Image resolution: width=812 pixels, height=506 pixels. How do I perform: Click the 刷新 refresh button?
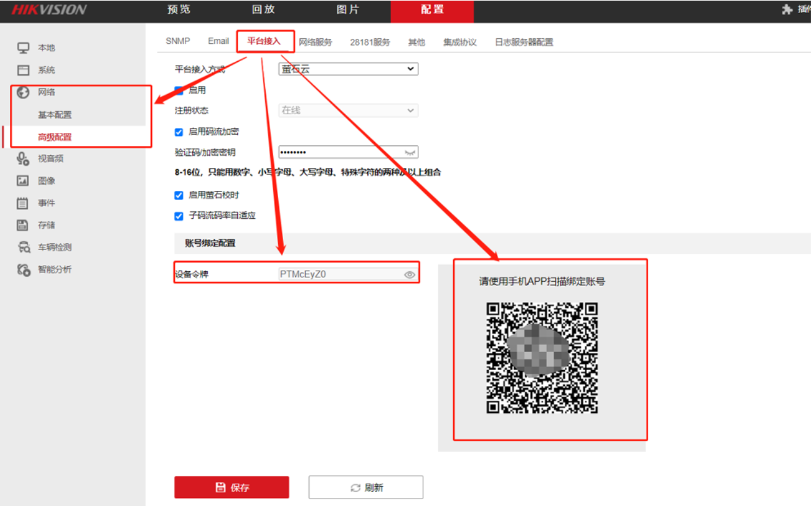366,487
